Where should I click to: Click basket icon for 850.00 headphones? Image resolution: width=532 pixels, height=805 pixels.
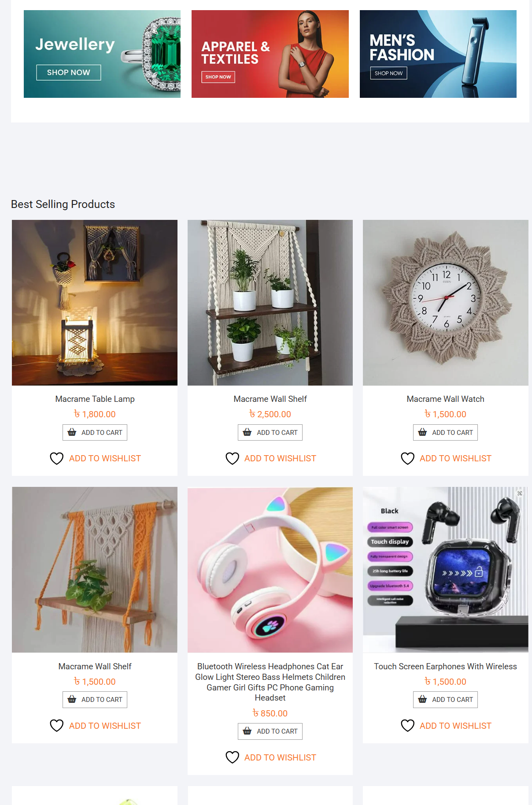coord(247,731)
